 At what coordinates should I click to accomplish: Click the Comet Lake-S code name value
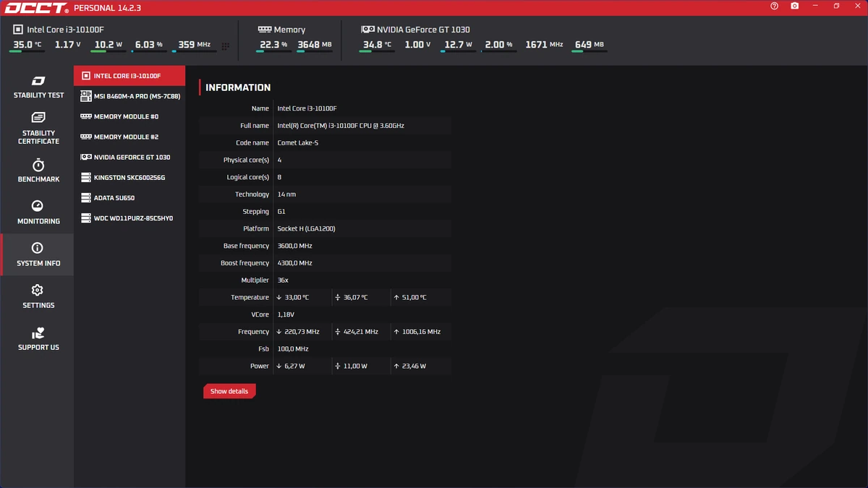pos(298,143)
